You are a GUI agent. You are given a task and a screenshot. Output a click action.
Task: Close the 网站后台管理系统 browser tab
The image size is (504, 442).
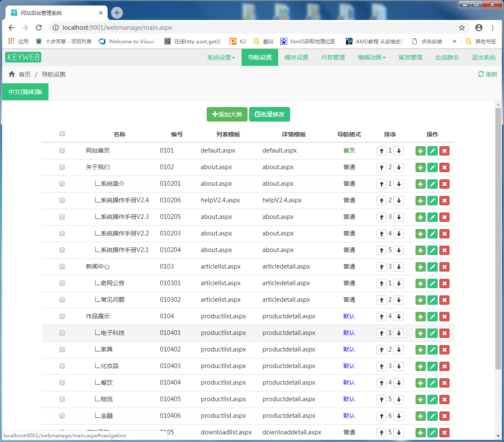click(x=101, y=13)
